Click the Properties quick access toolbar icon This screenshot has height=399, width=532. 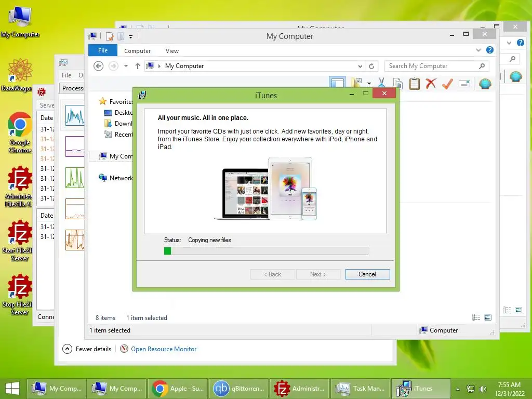[x=109, y=36]
